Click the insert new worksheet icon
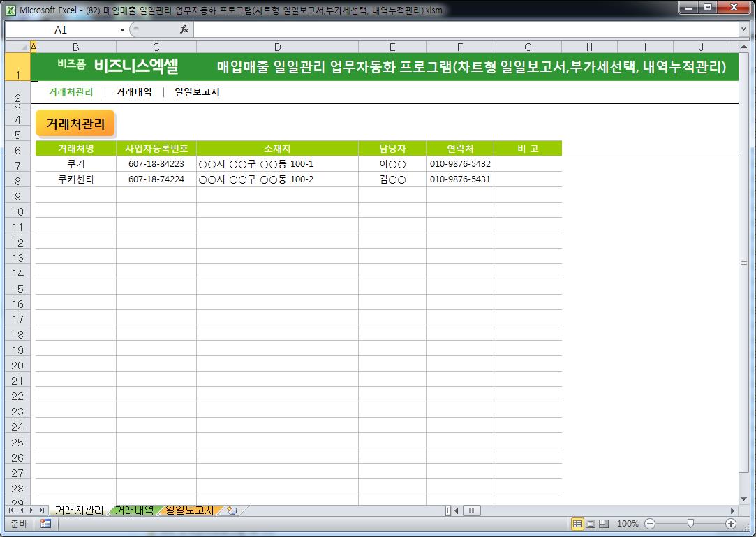Viewport: 756px width, 537px height. tap(232, 510)
